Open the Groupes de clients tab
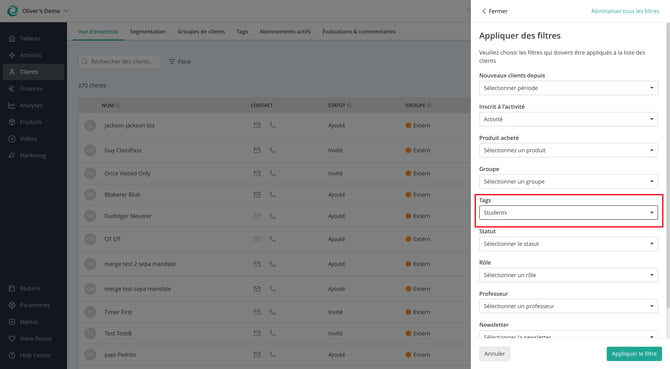 coord(201,32)
